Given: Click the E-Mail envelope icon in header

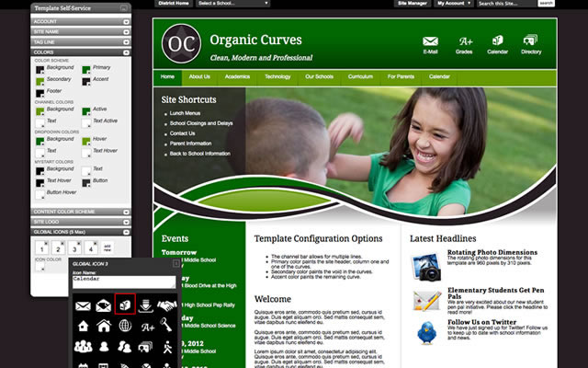Looking at the screenshot, I should (430, 42).
